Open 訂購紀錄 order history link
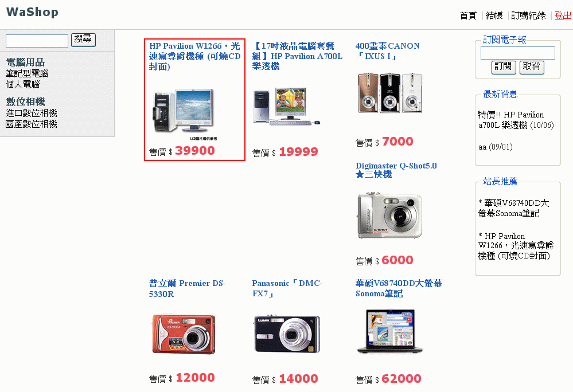 [x=528, y=15]
